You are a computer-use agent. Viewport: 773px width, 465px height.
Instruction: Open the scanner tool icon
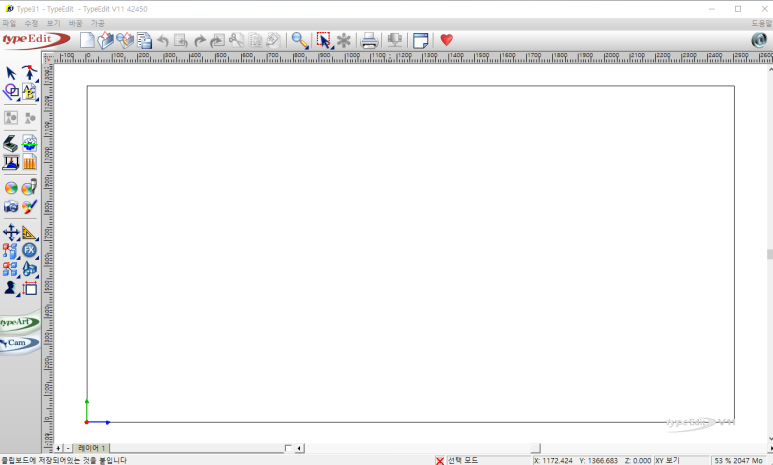10,143
